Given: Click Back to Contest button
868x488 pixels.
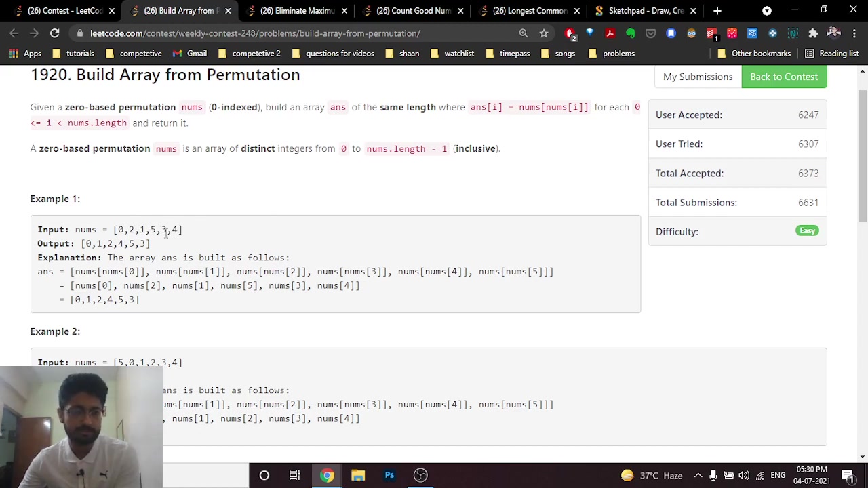Looking at the screenshot, I should [x=784, y=77].
